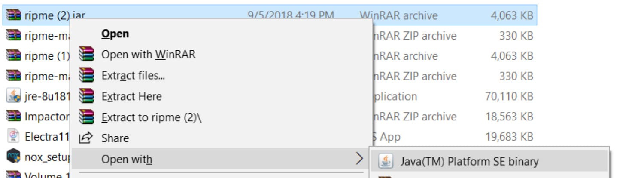Click the Impactor archive file icon
Image resolution: width=644 pixels, height=178 pixels.
[x=13, y=116]
